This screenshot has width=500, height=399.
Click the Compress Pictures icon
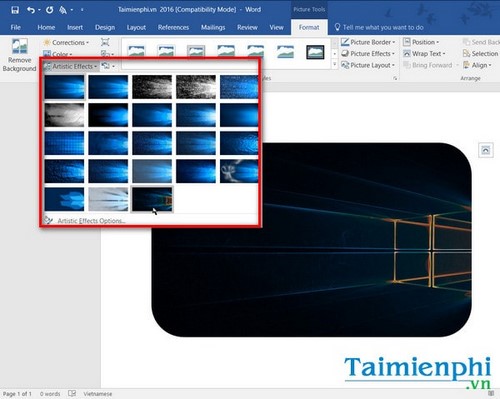[x=105, y=42]
